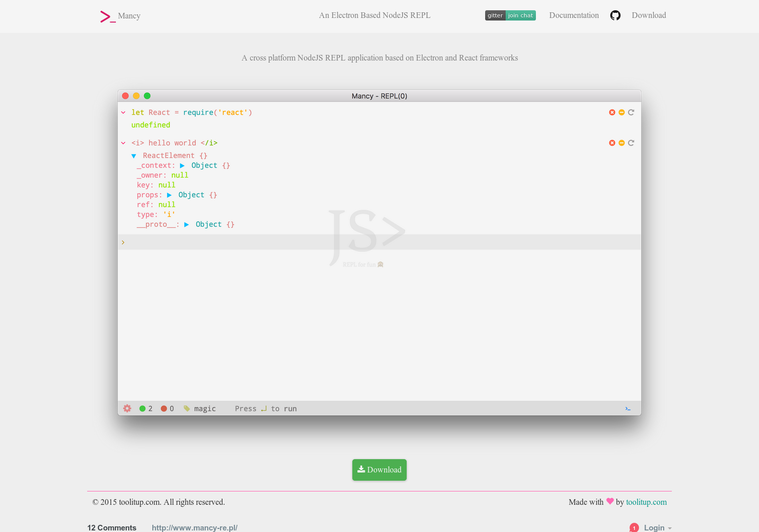759x532 pixels.
Task: Collapse the '<i> hello world' entry chevron
Action: pyautogui.click(x=123, y=143)
